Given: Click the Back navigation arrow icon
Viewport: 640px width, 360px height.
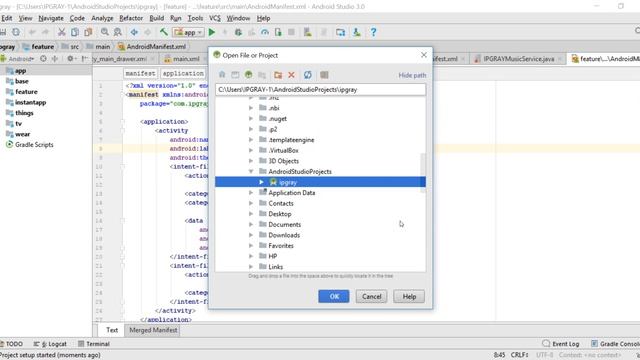Looking at the screenshot, I should click(134, 32).
